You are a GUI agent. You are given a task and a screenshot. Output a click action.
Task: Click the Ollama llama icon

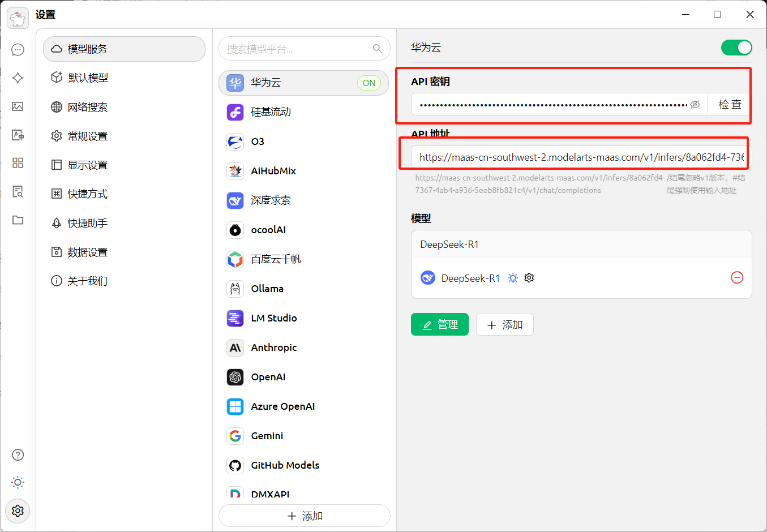tap(235, 289)
